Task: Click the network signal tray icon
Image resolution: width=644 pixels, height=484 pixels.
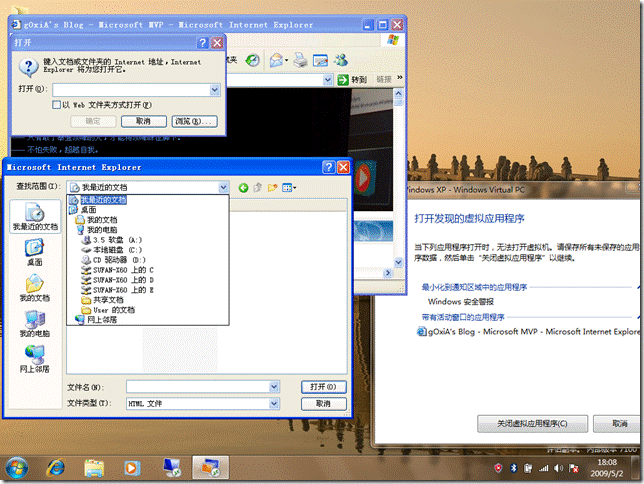Action: point(543,468)
